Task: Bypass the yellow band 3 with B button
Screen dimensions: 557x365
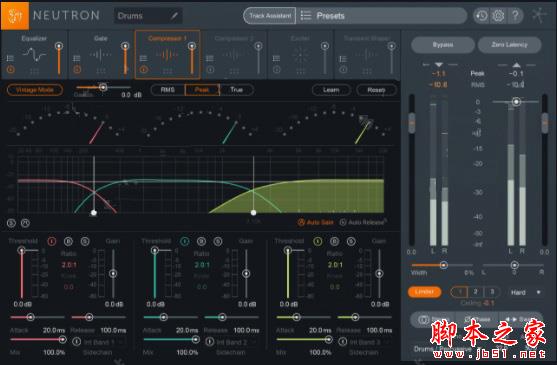Action: (334, 241)
